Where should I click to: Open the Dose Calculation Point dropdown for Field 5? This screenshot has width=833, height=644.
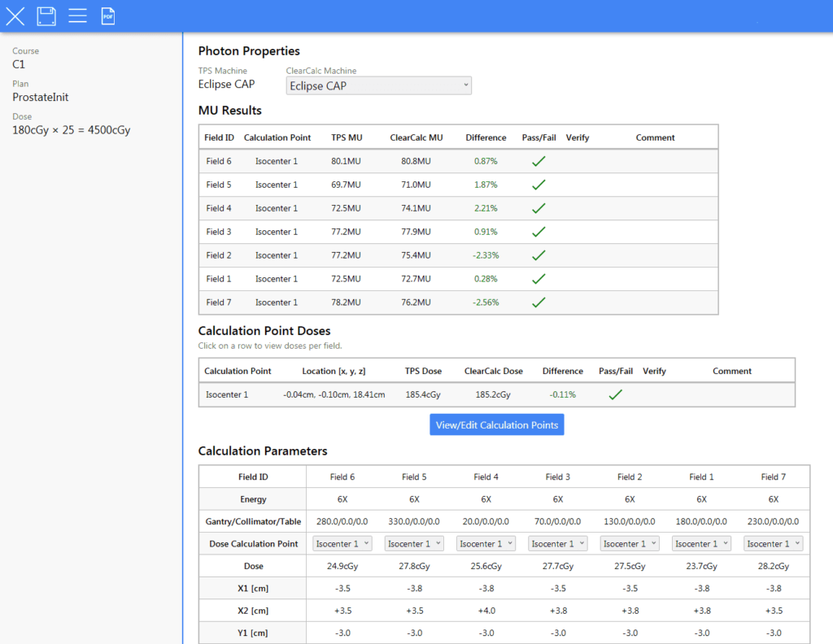point(414,543)
